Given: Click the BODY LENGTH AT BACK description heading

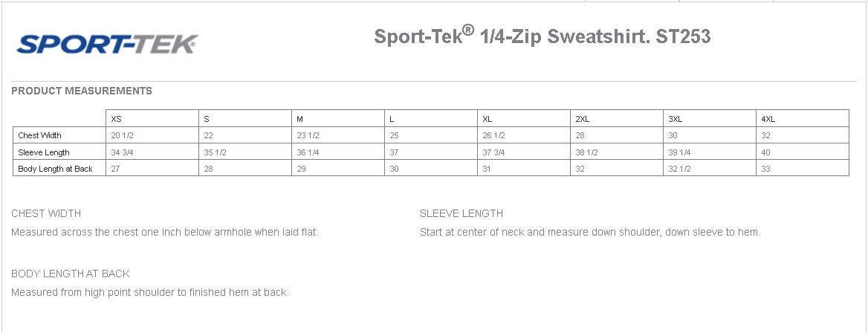Looking at the screenshot, I should pos(71,274).
